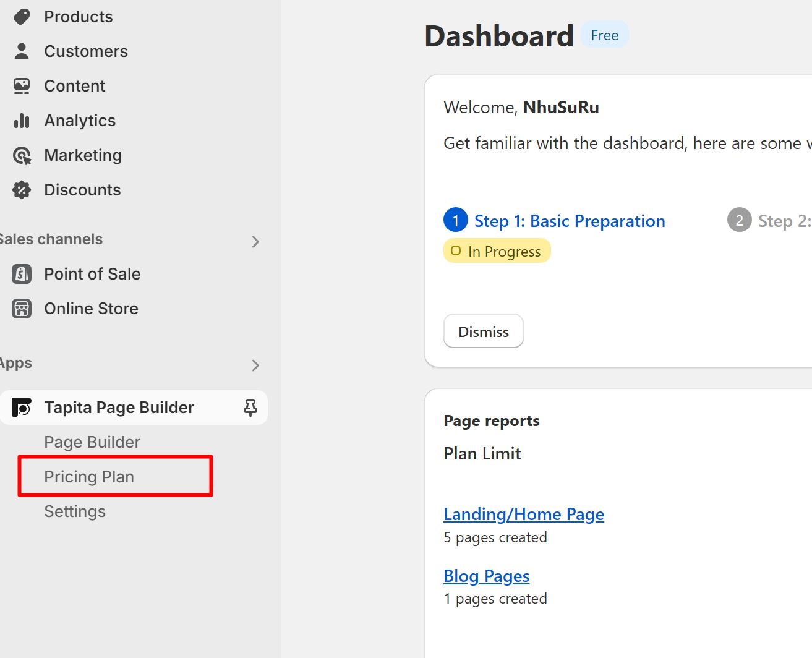Click the Customers person icon
812x658 pixels.
click(x=22, y=51)
